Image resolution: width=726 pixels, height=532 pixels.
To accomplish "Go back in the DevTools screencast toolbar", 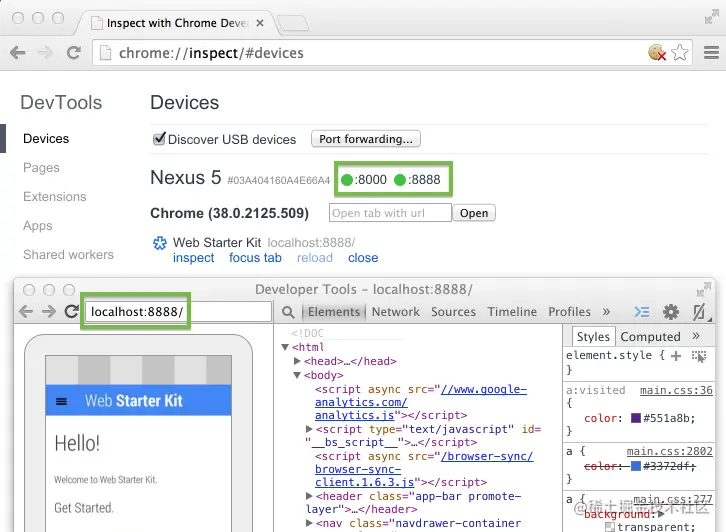I will [26, 312].
